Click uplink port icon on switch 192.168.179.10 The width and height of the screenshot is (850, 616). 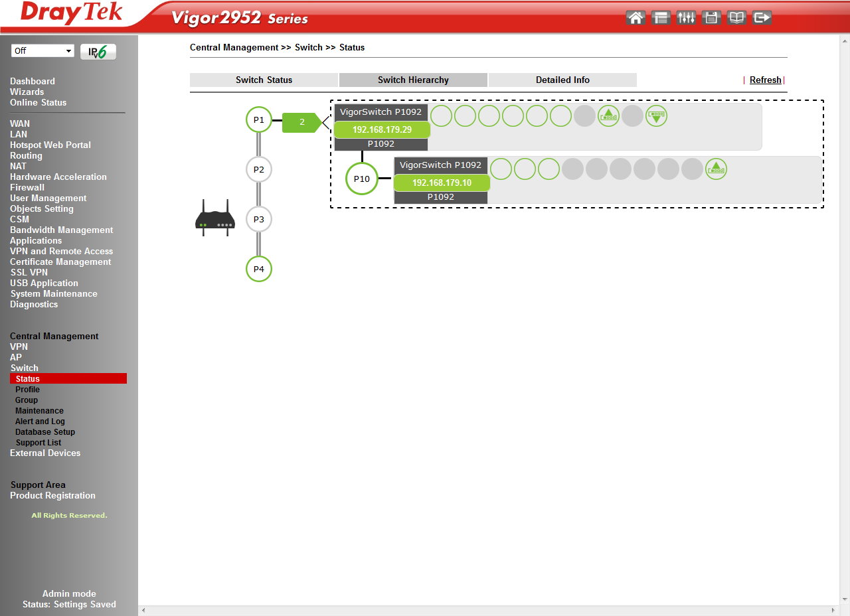(716, 169)
